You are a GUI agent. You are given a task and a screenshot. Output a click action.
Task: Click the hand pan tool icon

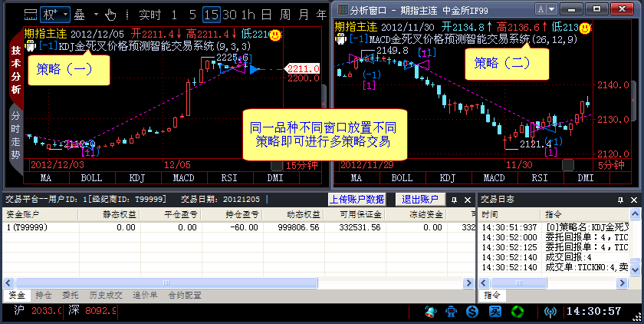[110, 15]
